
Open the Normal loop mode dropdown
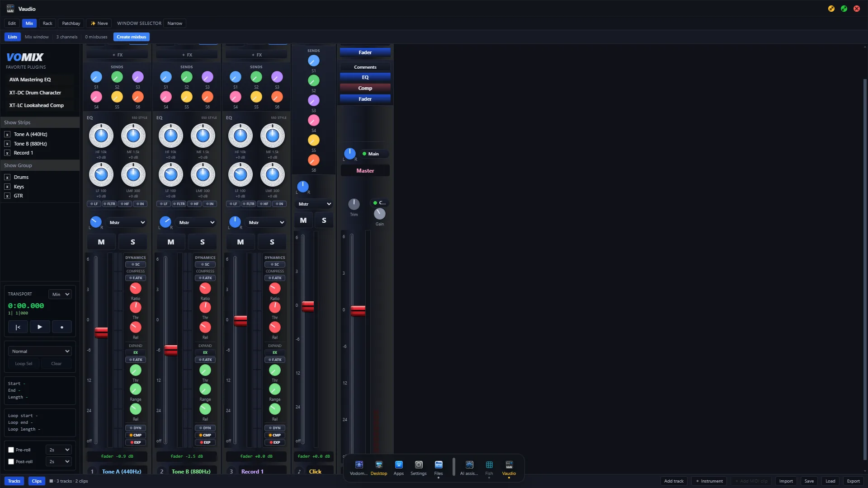click(x=40, y=351)
